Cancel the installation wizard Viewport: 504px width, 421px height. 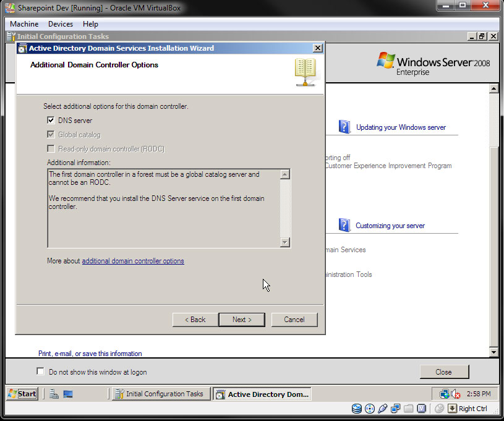(x=294, y=320)
